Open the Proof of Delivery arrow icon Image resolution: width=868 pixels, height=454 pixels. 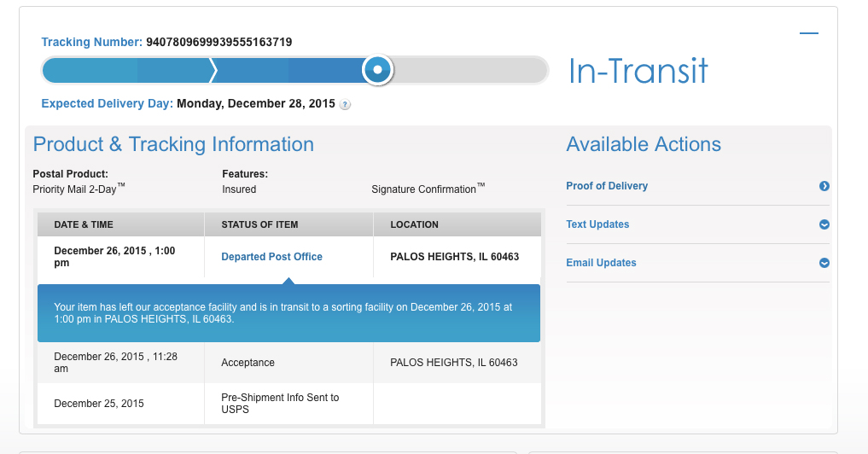tap(824, 186)
